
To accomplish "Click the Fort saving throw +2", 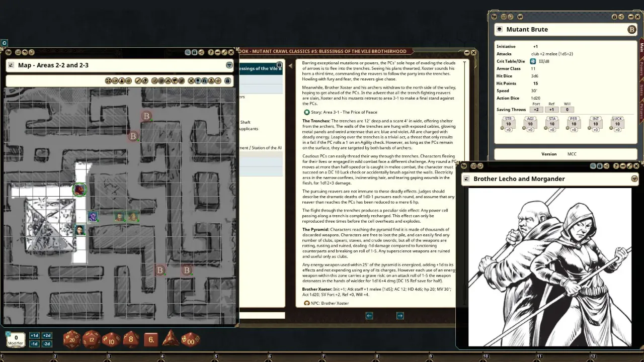I will (536, 110).
